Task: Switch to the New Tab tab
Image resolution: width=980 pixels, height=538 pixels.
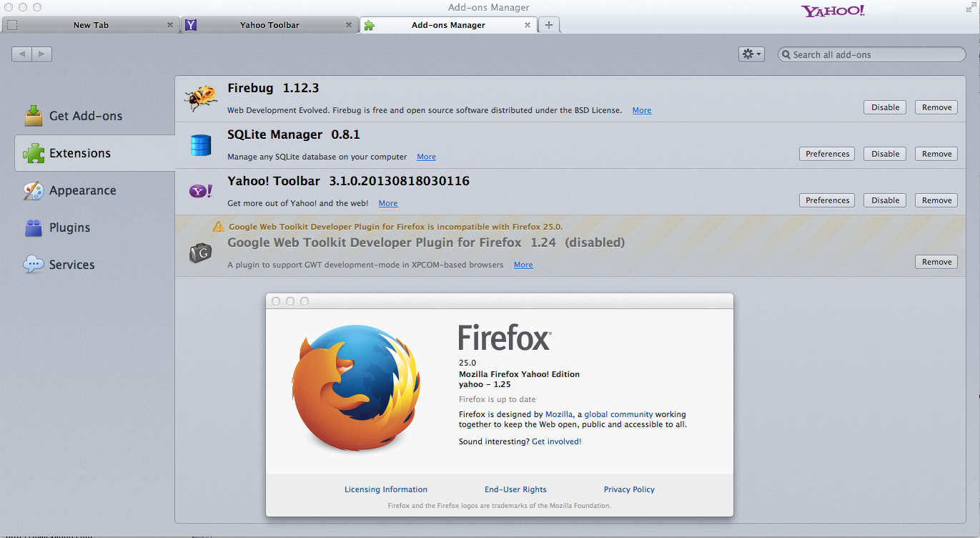Action: (x=90, y=25)
